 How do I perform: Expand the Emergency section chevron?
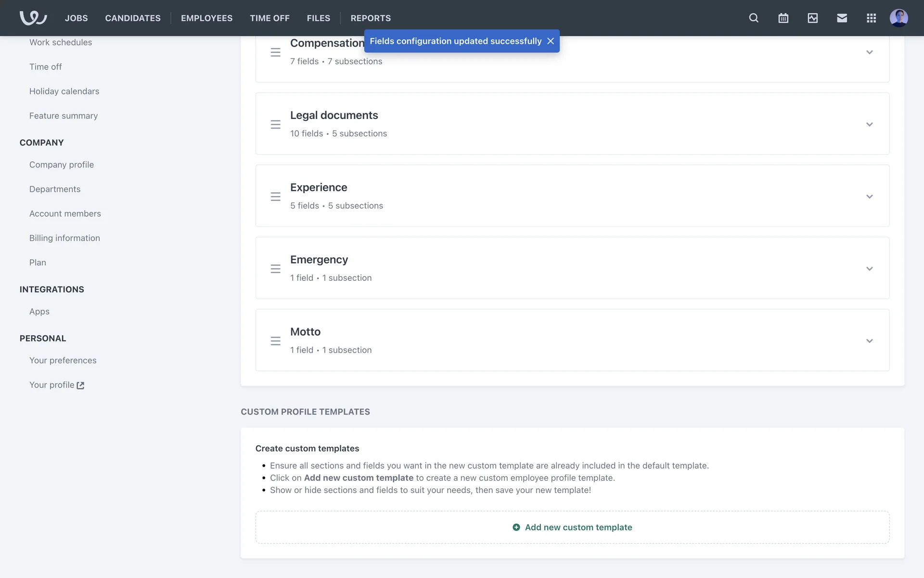[x=869, y=269]
